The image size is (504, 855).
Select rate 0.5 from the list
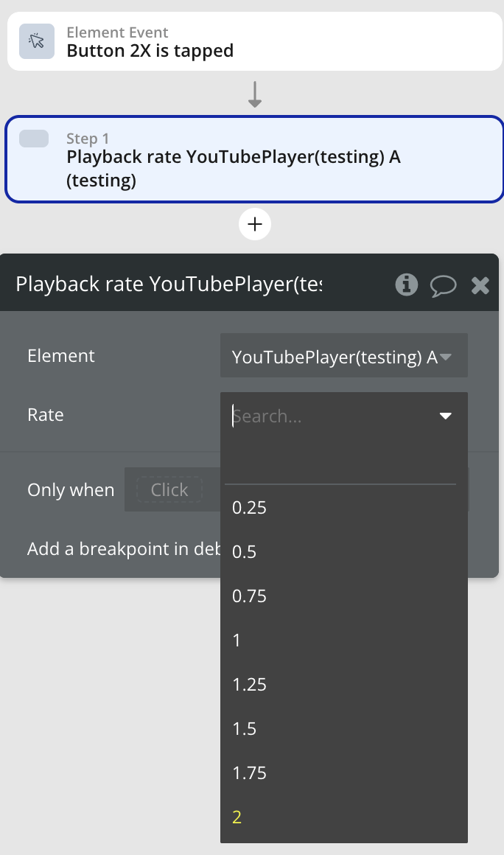pyautogui.click(x=245, y=552)
